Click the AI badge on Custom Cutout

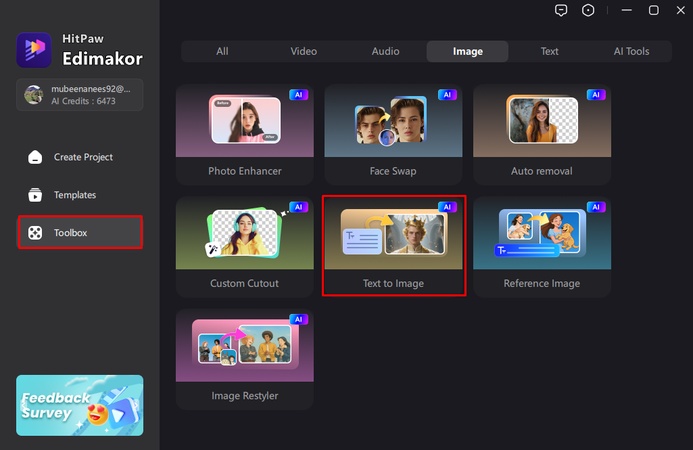point(299,207)
